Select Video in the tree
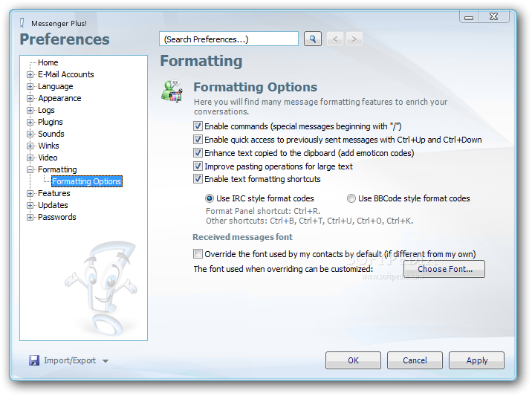 (48, 158)
